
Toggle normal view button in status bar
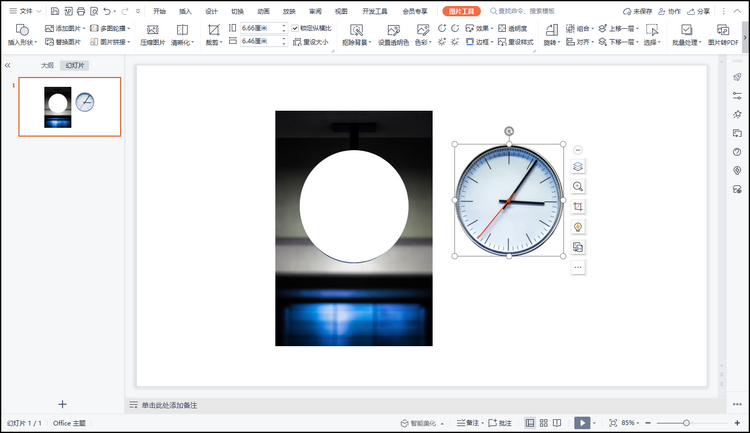(x=529, y=423)
